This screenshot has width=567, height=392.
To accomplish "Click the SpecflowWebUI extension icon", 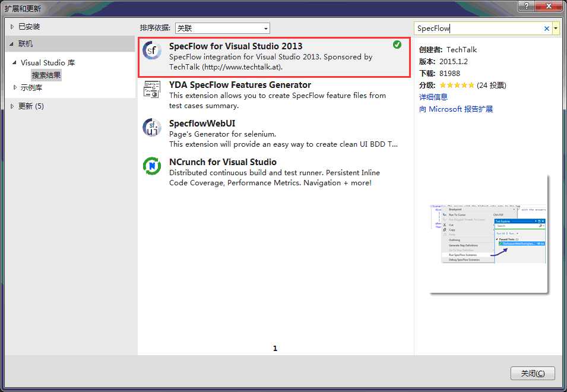I will 151,127.
